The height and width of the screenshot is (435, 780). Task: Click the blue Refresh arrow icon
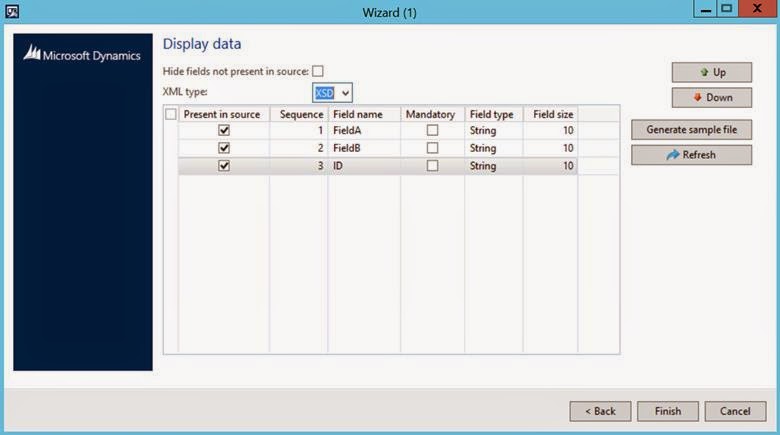click(673, 155)
